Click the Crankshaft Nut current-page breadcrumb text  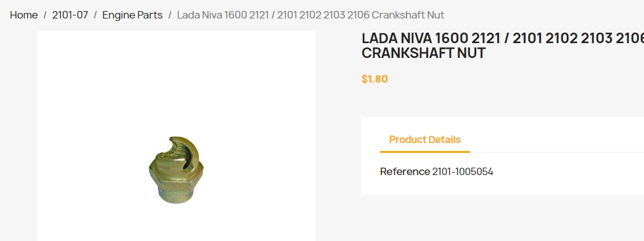point(310,15)
